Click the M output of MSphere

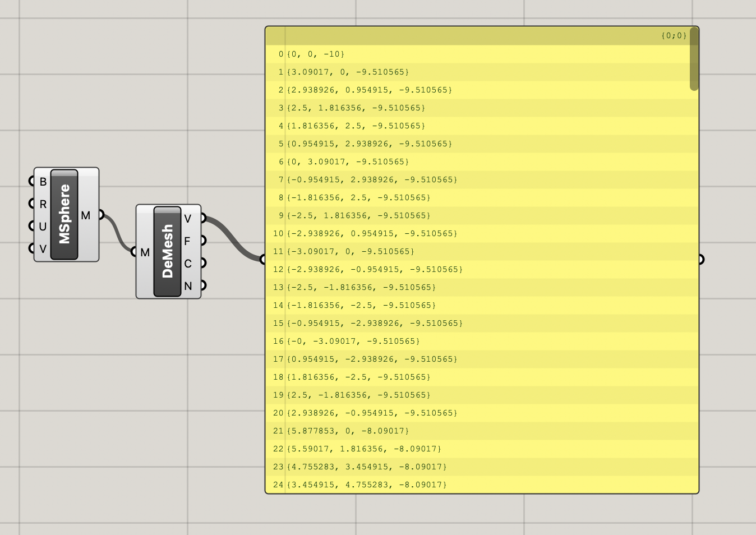tap(86, 215)
